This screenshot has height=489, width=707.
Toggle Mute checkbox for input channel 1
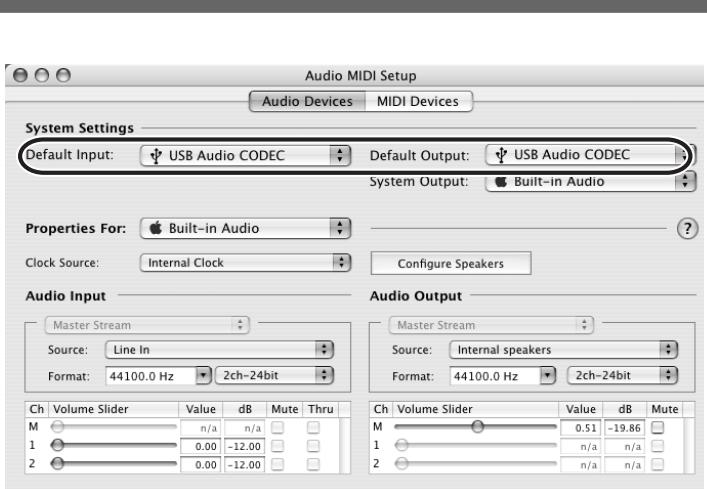pos(278,446)
